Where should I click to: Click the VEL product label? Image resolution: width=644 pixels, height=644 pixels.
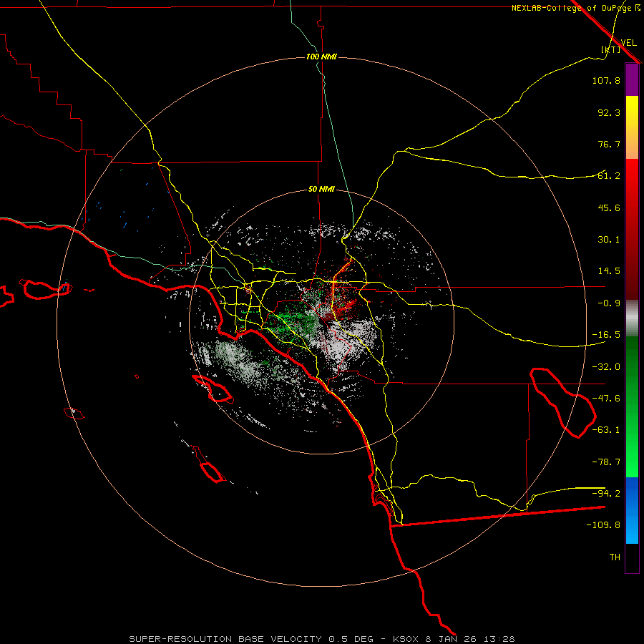[628, 43]
